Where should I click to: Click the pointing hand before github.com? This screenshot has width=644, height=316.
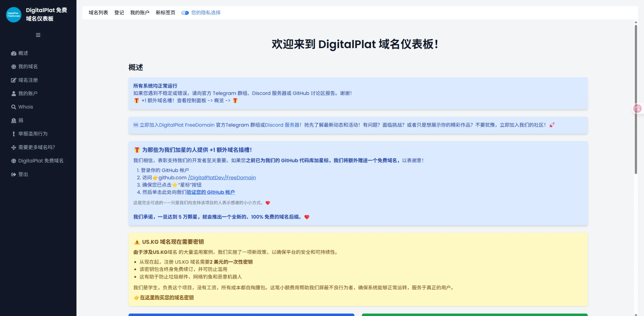click(x=155, y=178)
